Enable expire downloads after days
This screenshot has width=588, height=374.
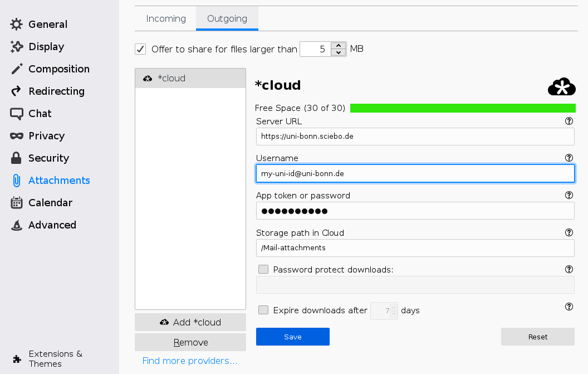click(263, 310)
